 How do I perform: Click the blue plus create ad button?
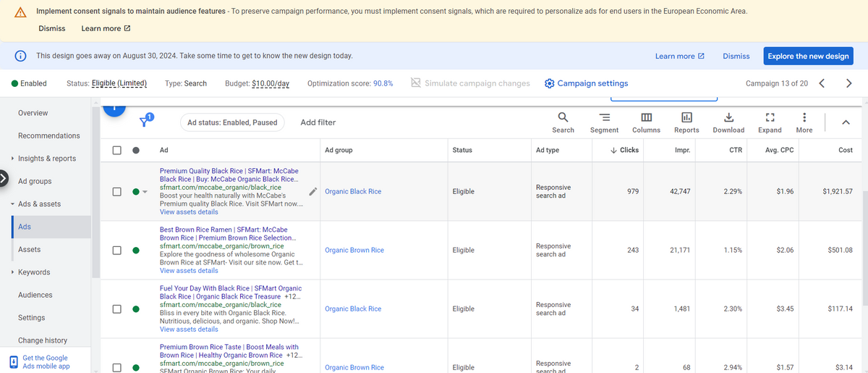113,109
